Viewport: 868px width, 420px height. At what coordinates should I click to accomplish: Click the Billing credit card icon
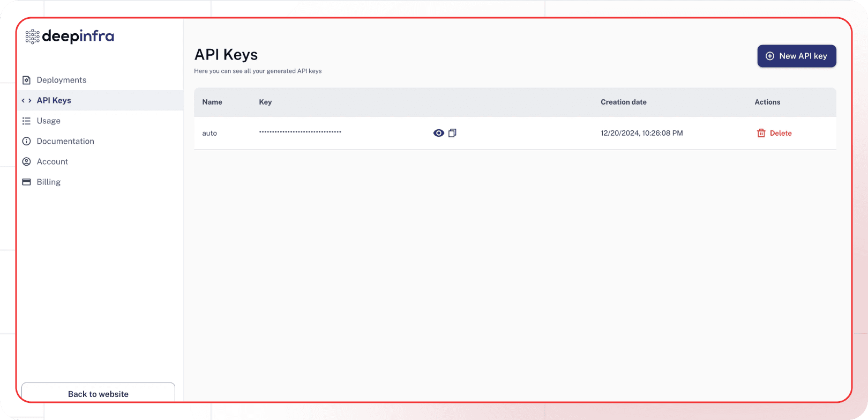pyautogui.click(x=26, y=182)
